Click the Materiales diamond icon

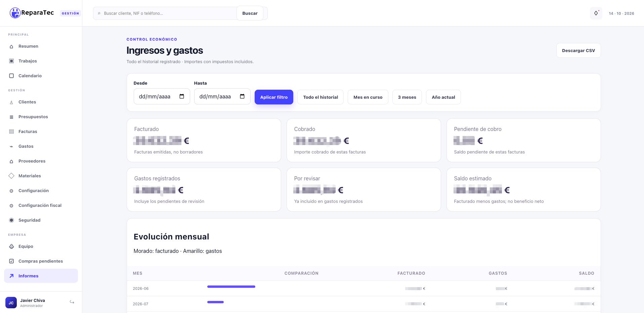11,176
